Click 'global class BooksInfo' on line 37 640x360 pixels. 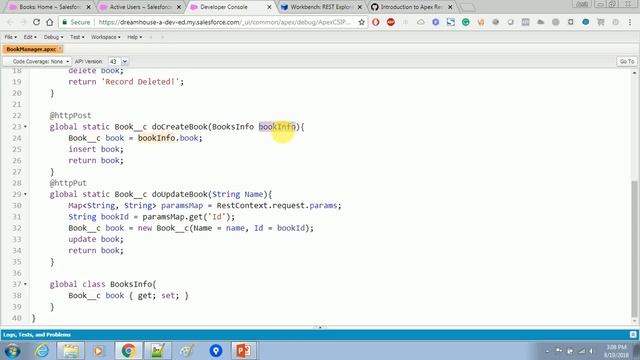100,284
